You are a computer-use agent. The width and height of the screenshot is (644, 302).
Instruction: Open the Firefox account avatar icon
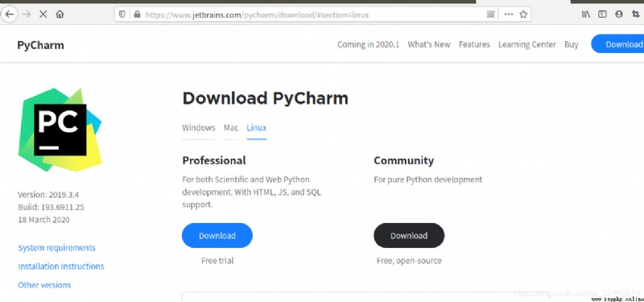(x=619, y=14)
